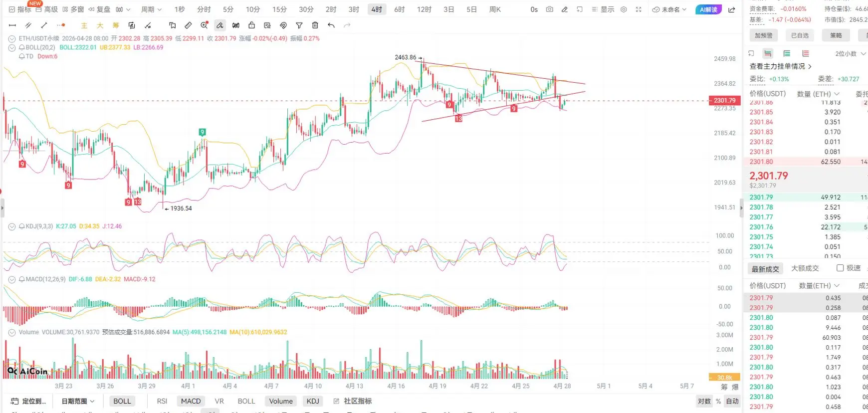Click the annotation note edit icon
Viewport: 868px width, 413px height.
coord(267,25)
